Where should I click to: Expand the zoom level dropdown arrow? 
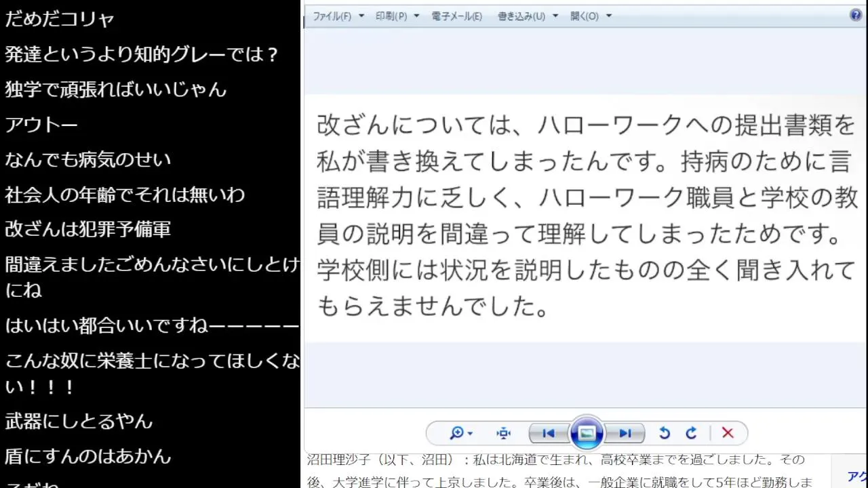(x=470, y=434)
